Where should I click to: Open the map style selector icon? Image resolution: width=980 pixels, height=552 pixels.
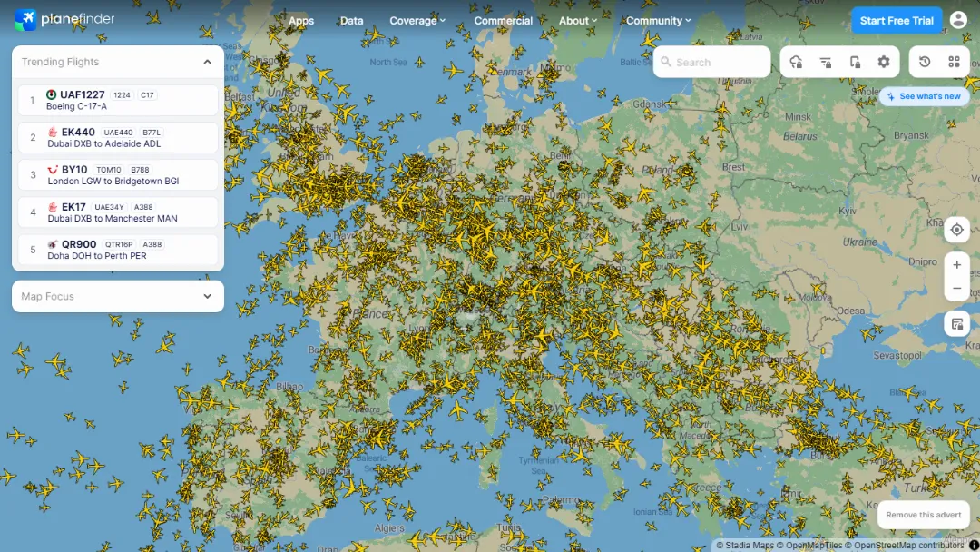pyautogui.click(x=956, y=323)
